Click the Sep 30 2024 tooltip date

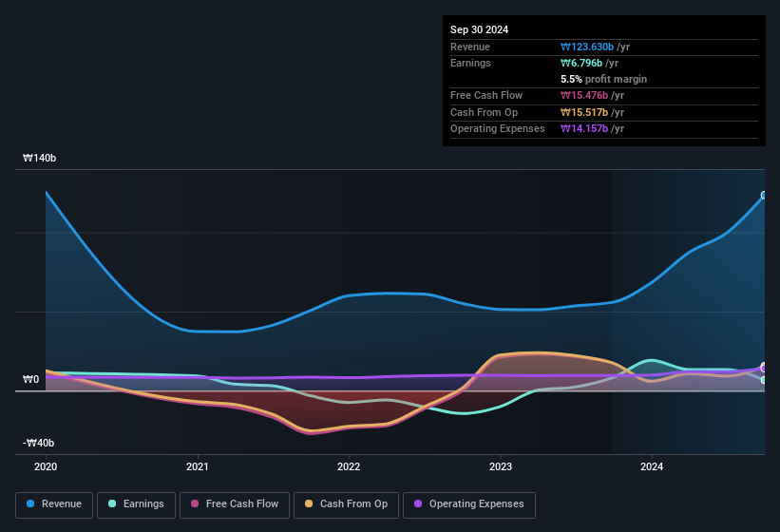[x=480, y=29]
